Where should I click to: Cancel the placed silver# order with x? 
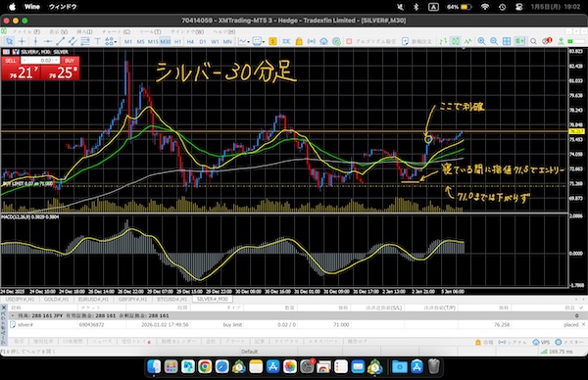point(583,324)
